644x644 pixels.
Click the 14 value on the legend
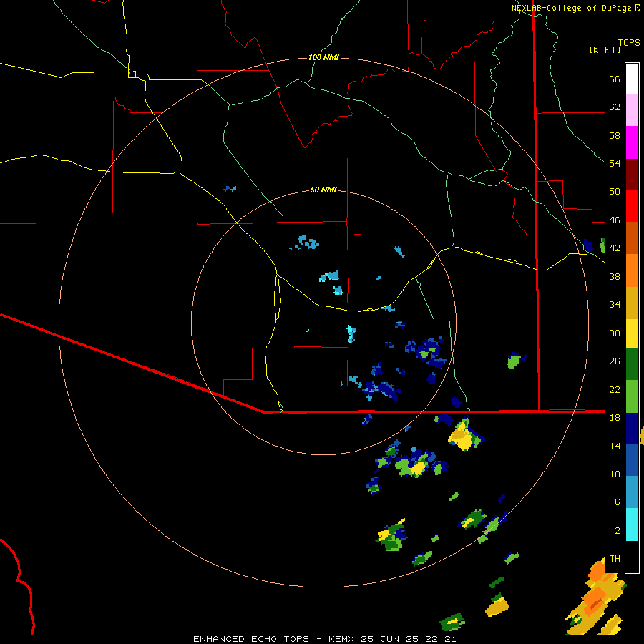coord(615,446)
